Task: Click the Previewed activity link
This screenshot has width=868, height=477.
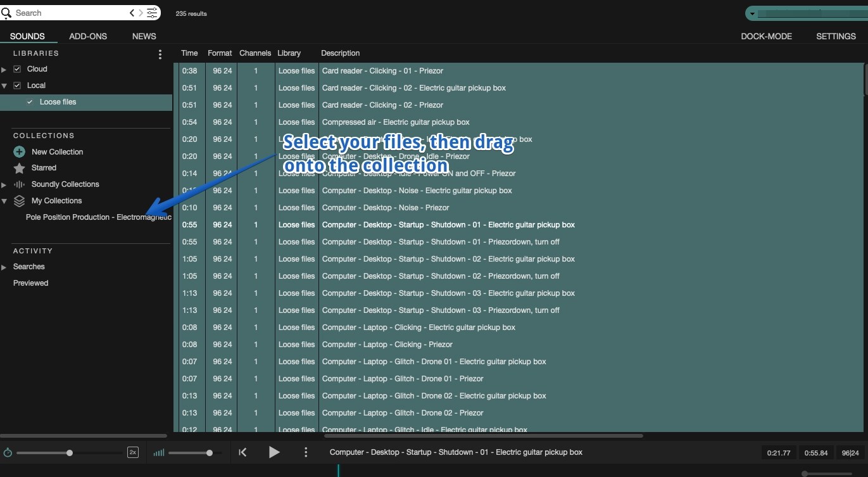Action: [x=30, y=283]
